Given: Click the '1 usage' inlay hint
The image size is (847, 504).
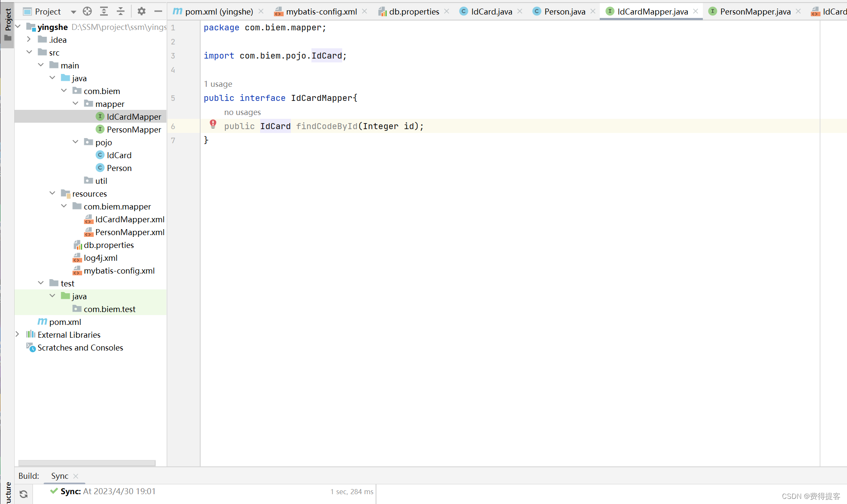Looking at the screenshot, I should (x=218, y=84).
